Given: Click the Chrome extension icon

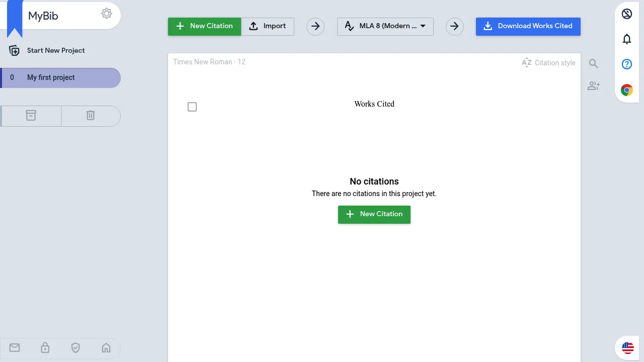Looking at the screenshot, I should coord(626,89).
